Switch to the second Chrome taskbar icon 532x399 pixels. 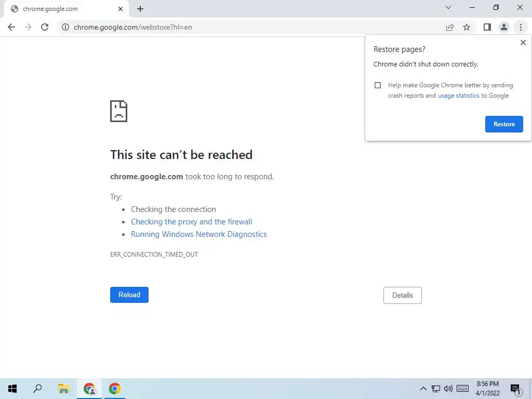(x=115, y=389)
